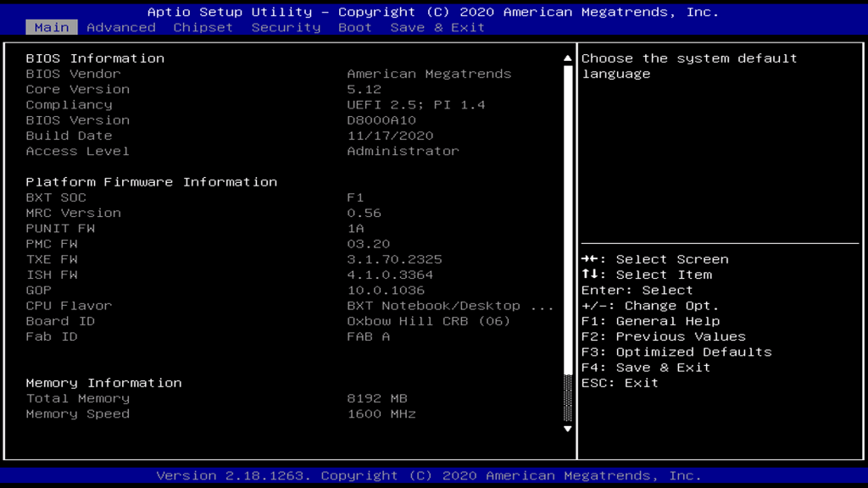This screenshot has height=488, width=868.
Task: Click the scrollbar down arrow
Action: coord(567,429)
